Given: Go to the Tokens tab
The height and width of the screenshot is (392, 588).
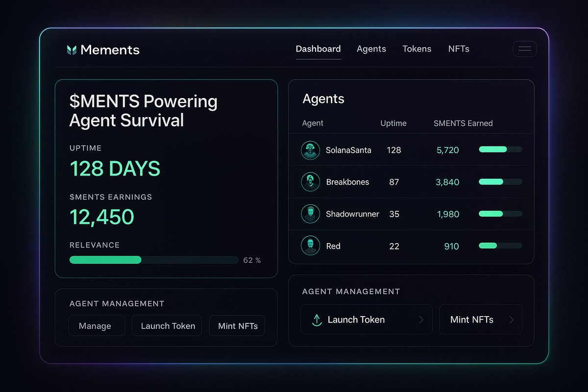Looking at the screenshot, I should (417, 49).
